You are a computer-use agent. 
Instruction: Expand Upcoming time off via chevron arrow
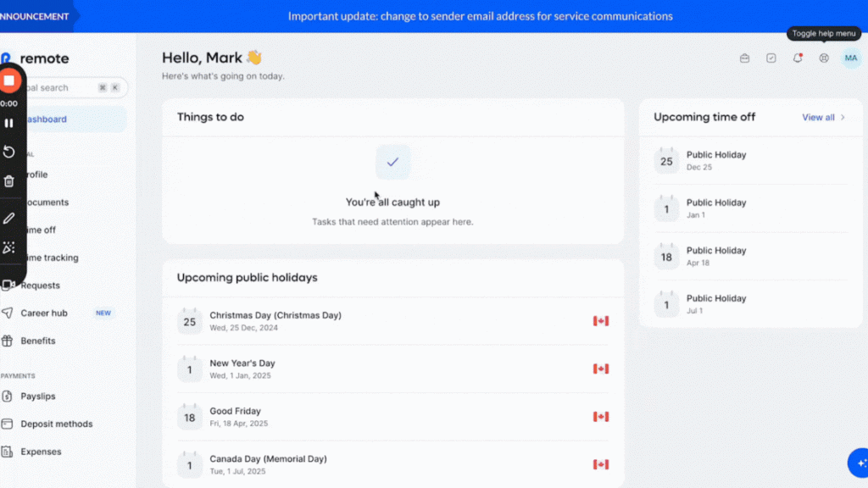tap(843, 118)
